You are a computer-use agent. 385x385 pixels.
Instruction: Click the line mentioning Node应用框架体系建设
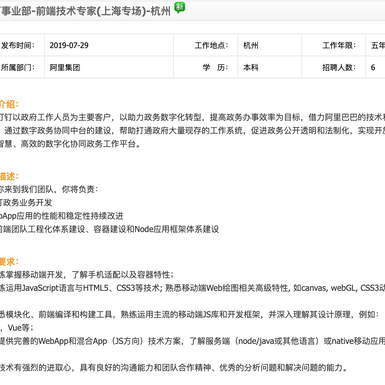click(109, 229)
